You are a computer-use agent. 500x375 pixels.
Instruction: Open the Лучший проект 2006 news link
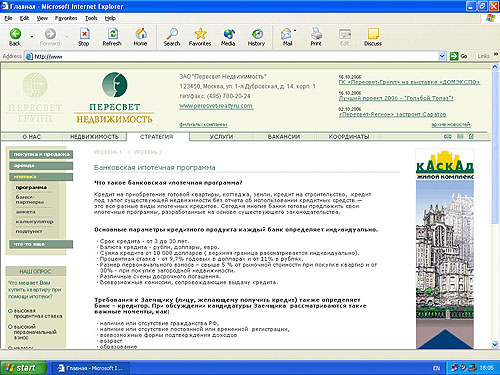[396, 98]
